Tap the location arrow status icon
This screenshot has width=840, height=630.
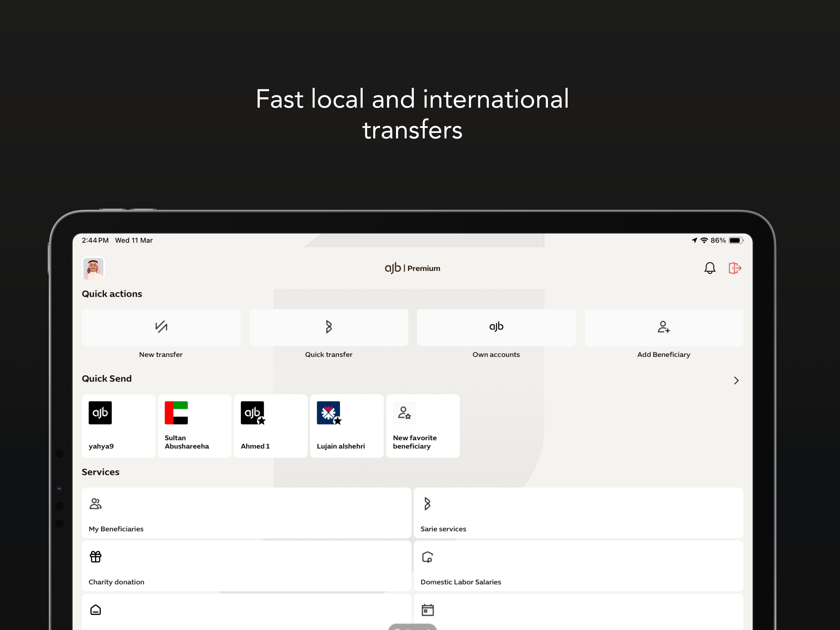pos(695,240)
